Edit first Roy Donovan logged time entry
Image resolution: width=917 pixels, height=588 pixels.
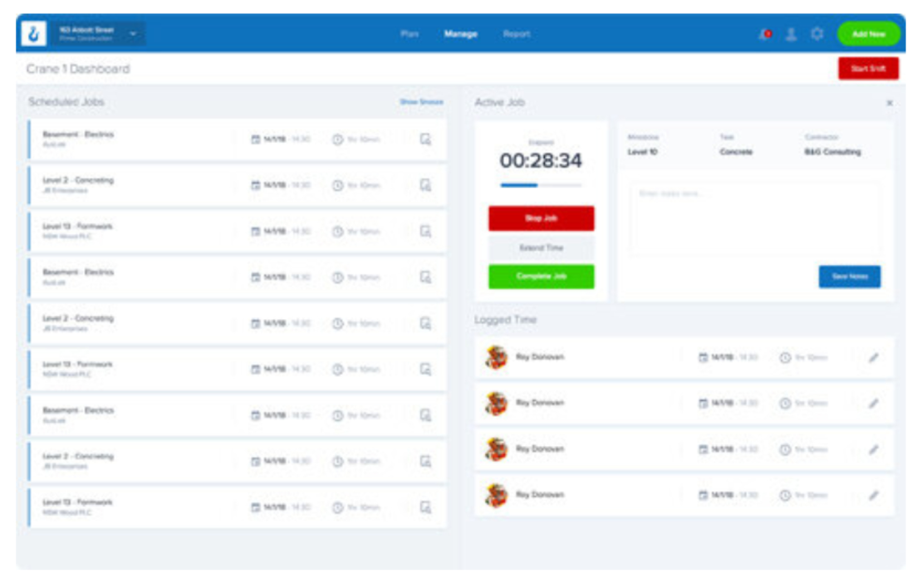tap(874, 357)
